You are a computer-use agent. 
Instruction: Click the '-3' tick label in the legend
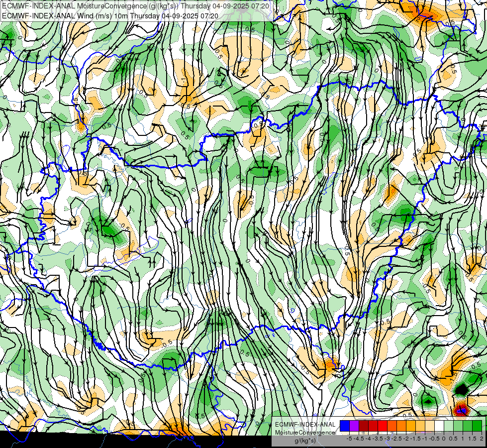click(x=387, y=439)
